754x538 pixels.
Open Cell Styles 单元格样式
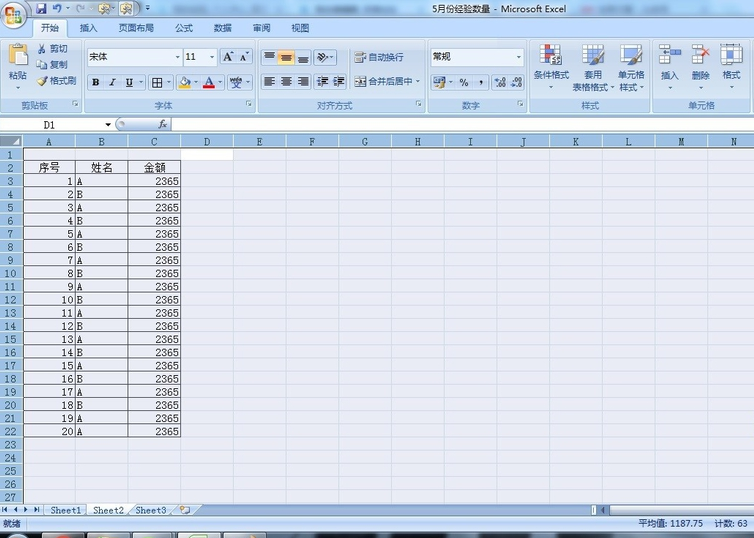[631, 67]
